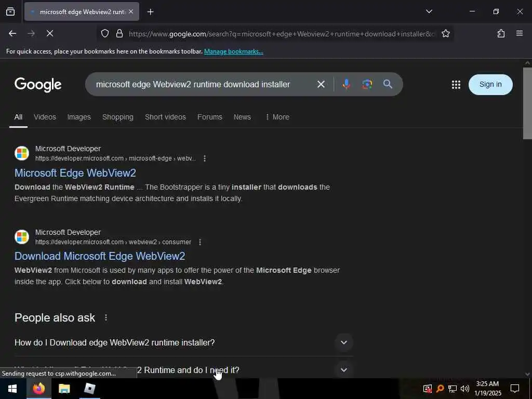Open options for webview2 consumer result
Screen dimensions: 532x399
(200, 242)
